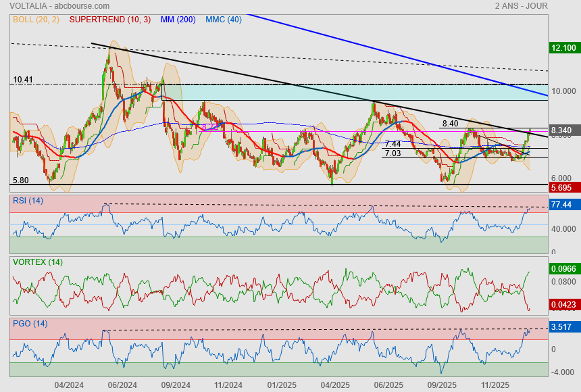Click the gray 8.340 current price tag

pos(563,130)
